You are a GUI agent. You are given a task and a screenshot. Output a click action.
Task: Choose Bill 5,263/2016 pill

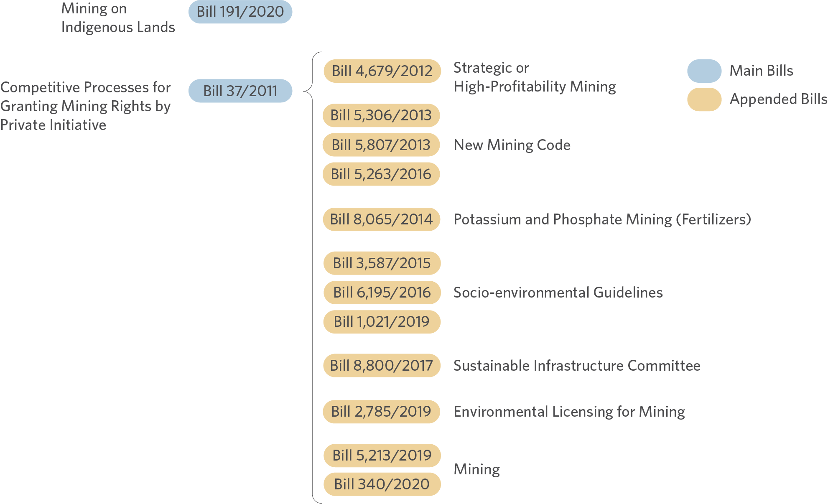tap(381, 174)
